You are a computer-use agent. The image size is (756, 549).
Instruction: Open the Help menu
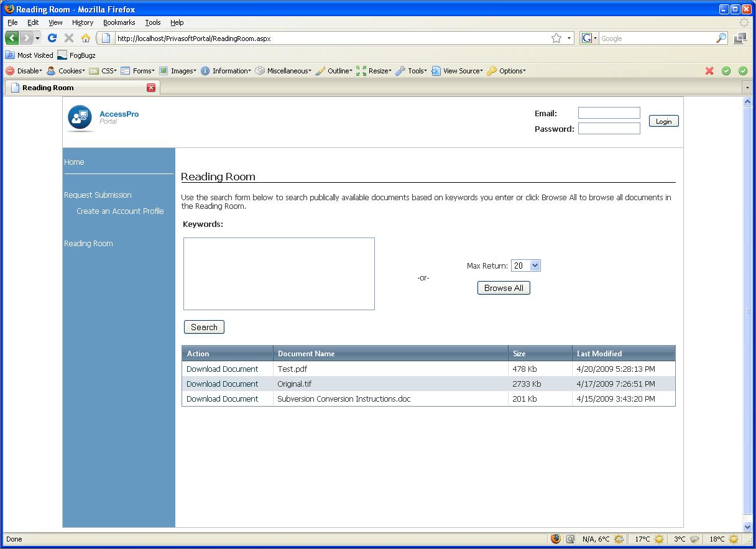177,22
